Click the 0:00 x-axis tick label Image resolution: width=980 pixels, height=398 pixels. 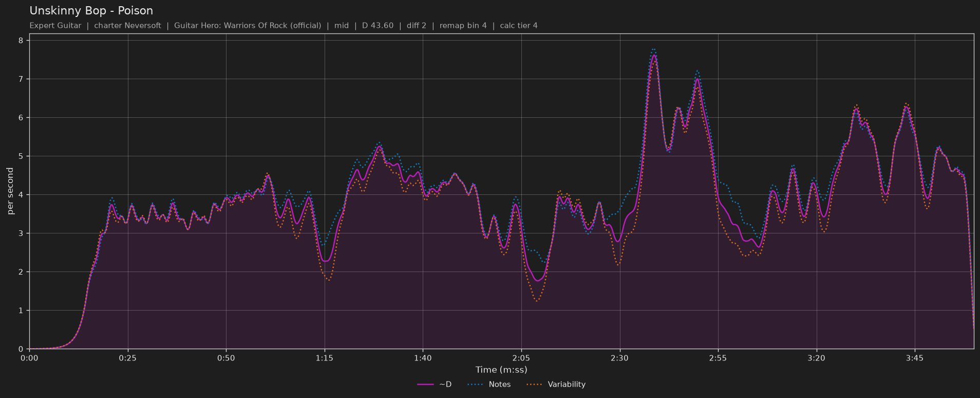coord(29,358)
